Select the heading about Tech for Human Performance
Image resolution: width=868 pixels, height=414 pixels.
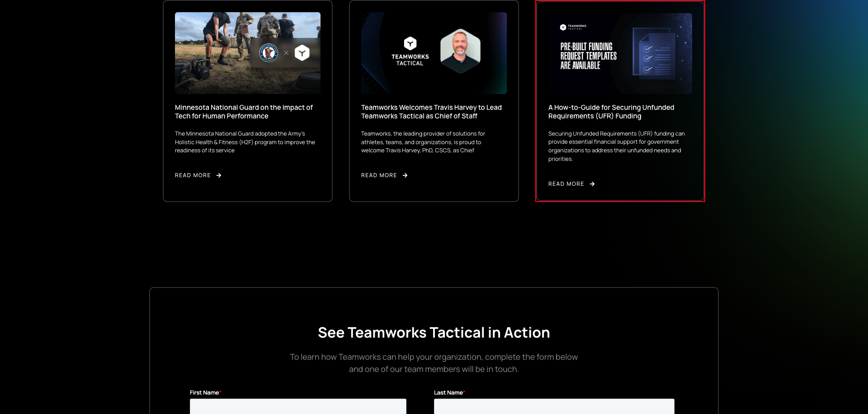point(244,112)
